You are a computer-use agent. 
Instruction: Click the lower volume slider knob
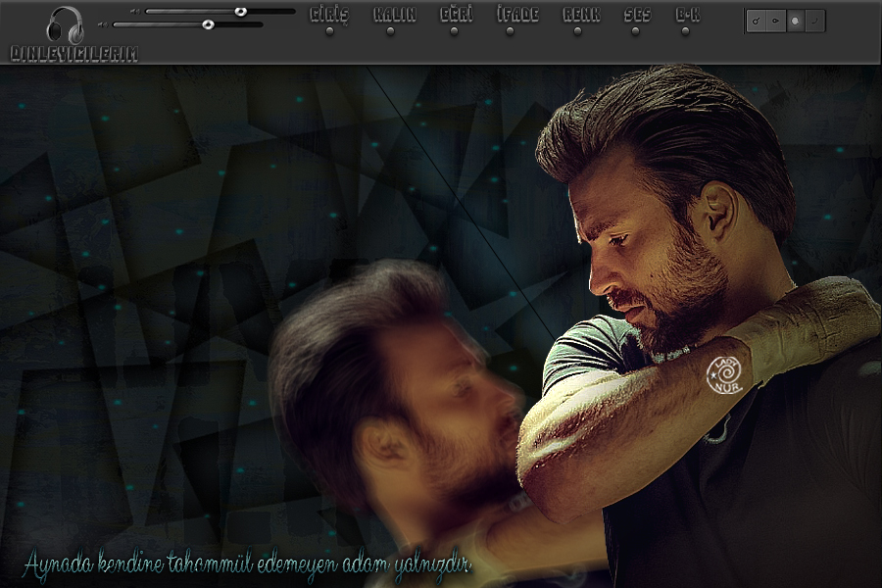pos(208,24)
